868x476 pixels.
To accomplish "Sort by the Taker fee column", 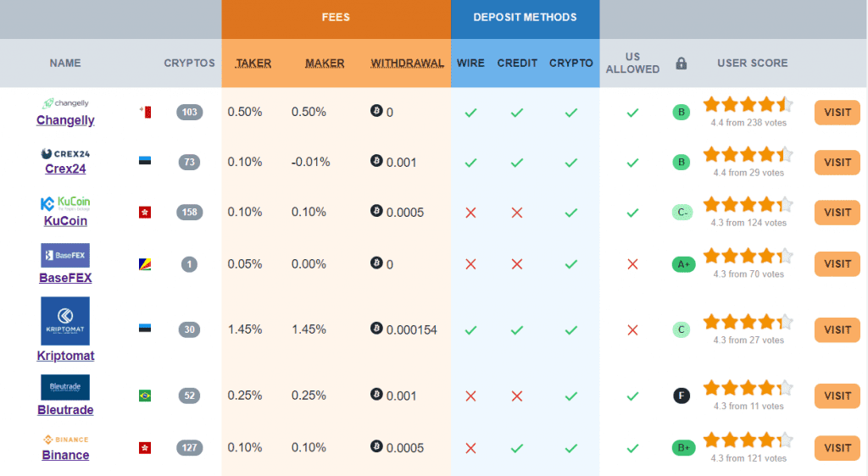I will pyautogui.click(x=253, y=64).
